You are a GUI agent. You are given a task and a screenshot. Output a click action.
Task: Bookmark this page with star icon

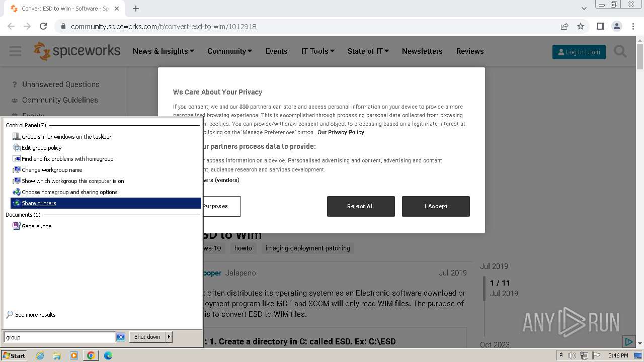pyautogui.click(x=581, y=26)
